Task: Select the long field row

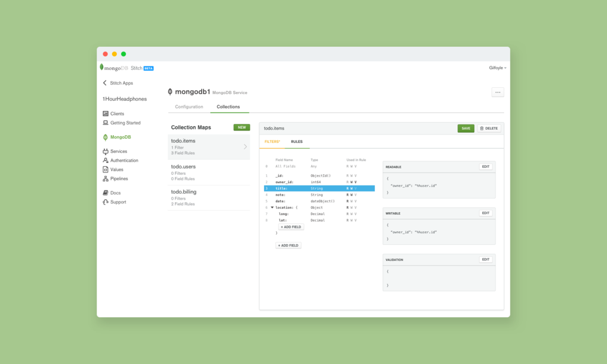Action: 319,214
